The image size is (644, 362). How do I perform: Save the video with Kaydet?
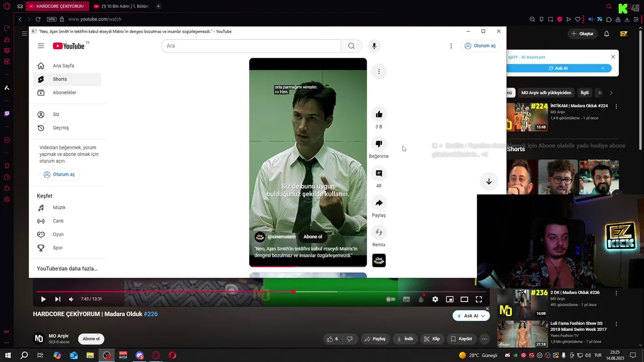coord(461,339)
